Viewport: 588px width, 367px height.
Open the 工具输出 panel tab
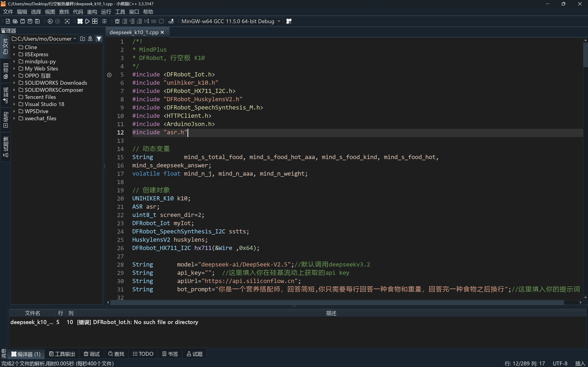pyautogui.click(x=62, y=354)
